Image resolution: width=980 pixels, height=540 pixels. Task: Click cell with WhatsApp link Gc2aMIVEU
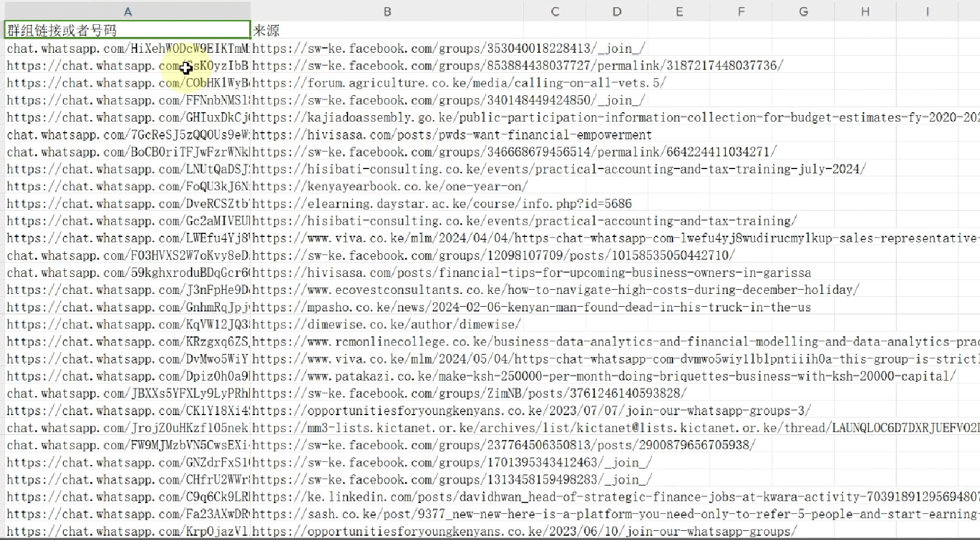127,221
